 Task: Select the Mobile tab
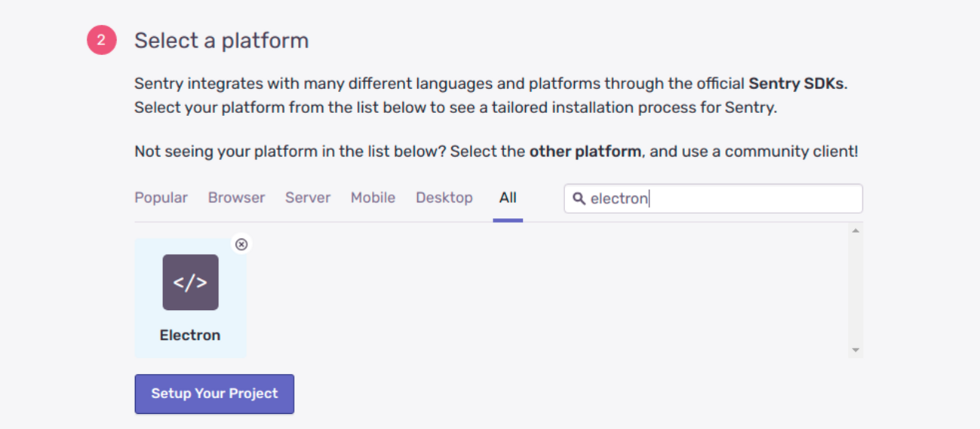coord(373,198)
